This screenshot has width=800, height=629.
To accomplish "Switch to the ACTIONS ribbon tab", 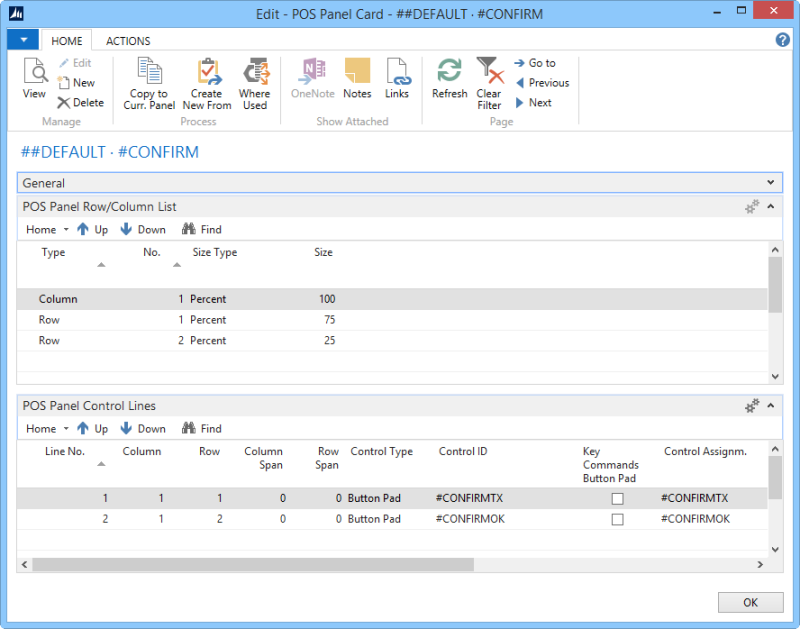I will pos(128,41).
